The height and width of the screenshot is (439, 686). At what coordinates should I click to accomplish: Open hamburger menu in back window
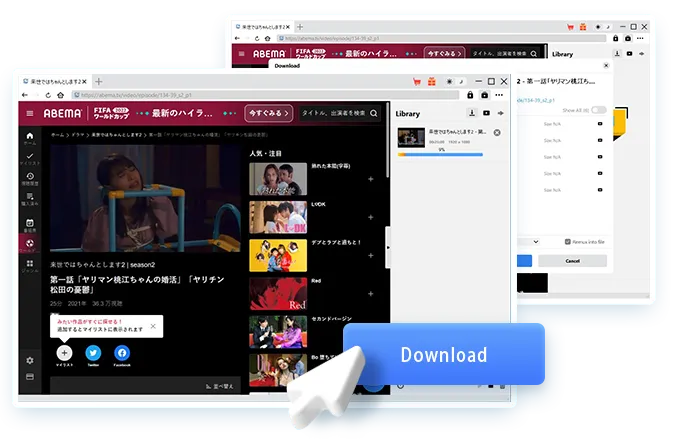pyautogui.click(x=242, y=53)
